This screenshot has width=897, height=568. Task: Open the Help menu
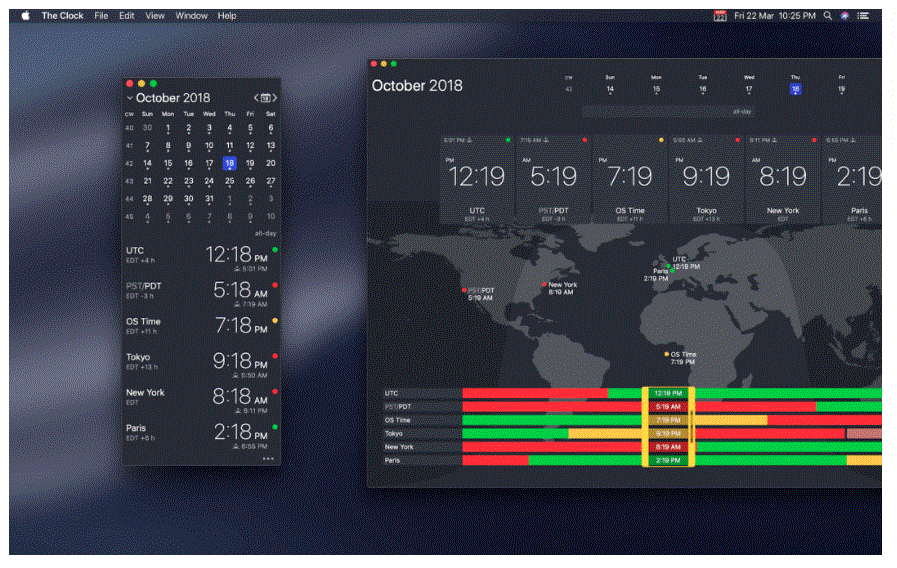point(227,16)
